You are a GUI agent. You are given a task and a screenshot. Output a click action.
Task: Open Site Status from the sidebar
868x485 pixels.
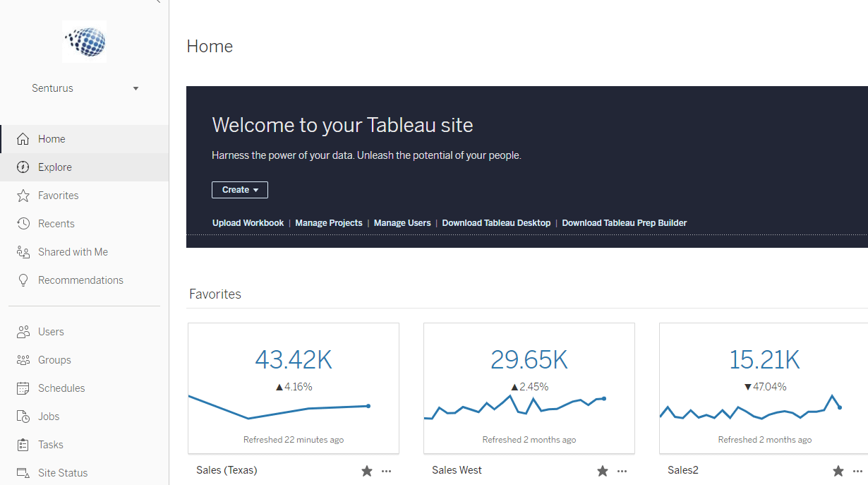[64, 472]
